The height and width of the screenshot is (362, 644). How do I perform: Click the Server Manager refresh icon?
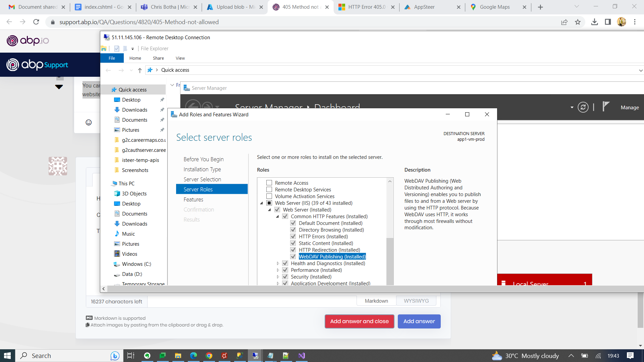click(583, 107)
